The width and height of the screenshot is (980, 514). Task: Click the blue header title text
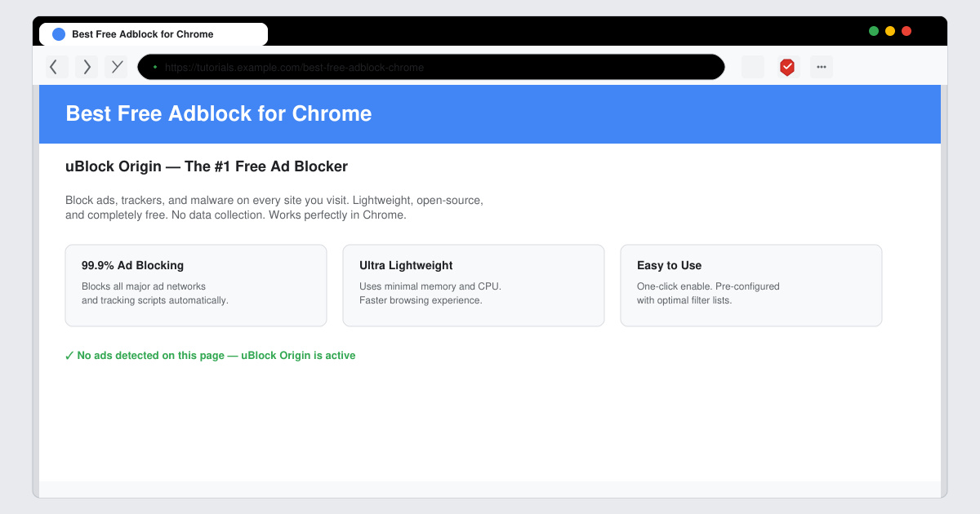pyautogui.click(x=219, y=113)
